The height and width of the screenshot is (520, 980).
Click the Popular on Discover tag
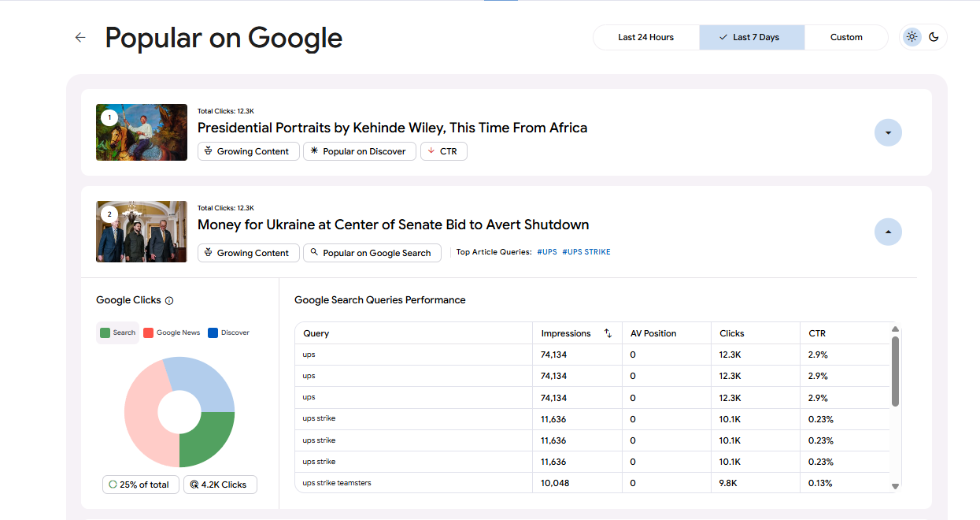[x=360, y=151]
